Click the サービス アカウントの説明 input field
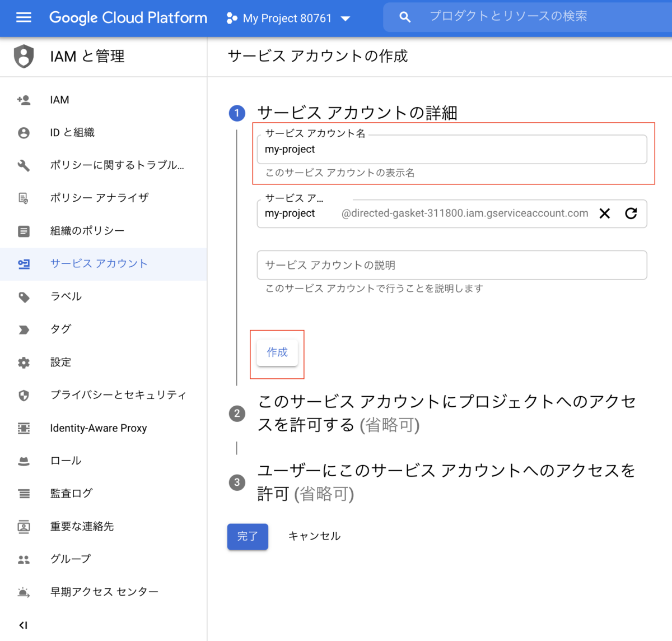The image size is (672, 641). [x=451, y=265]
